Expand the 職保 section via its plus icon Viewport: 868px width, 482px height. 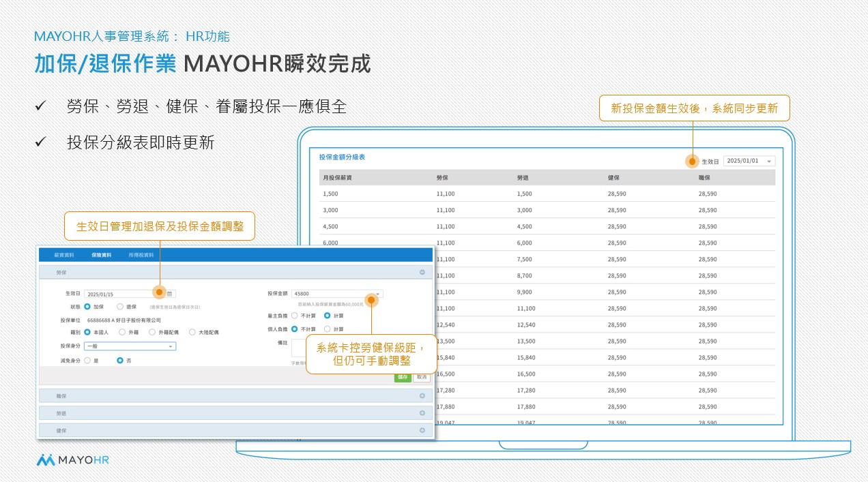[x=422, y=395]
